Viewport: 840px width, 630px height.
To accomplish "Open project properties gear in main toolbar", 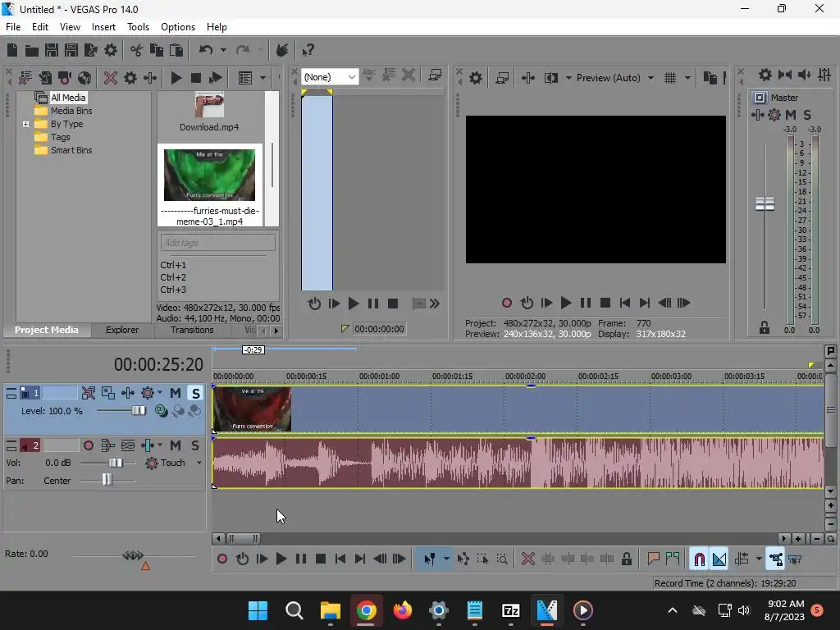I will (111, 50).
